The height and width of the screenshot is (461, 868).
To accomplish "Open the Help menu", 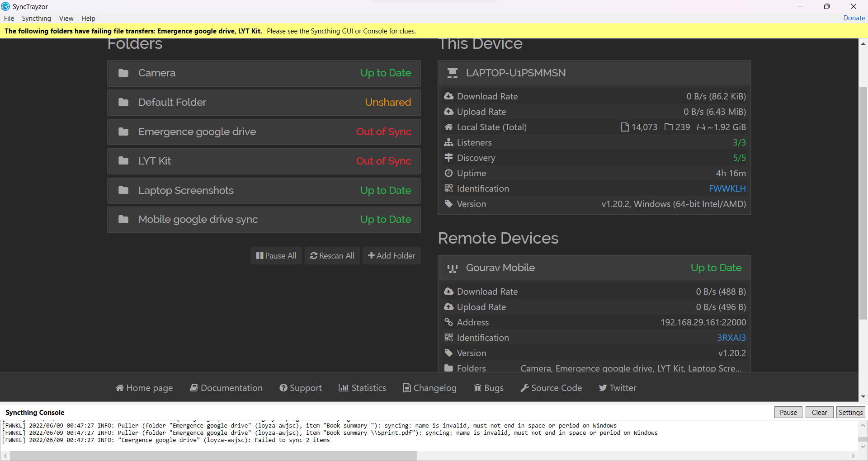I will pos(88,19).
